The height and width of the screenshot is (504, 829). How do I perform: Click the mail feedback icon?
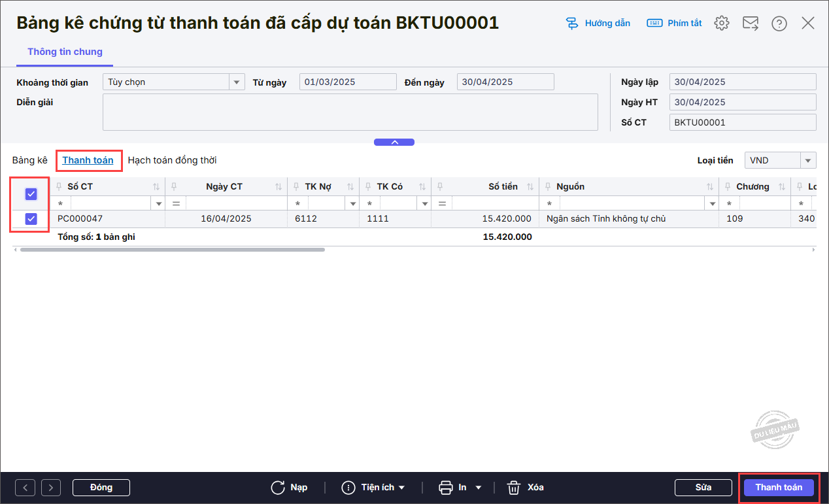click(750, 24)
